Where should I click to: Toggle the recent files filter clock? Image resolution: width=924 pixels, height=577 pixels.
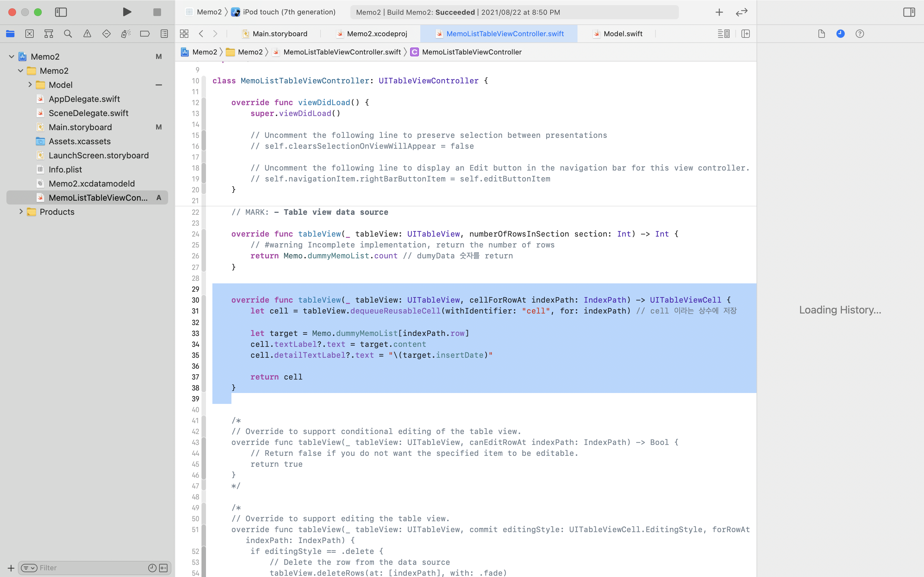click(x=152, y=568)
